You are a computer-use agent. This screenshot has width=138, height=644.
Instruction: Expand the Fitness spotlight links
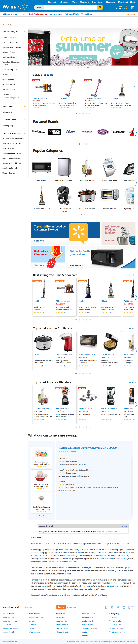113,618
